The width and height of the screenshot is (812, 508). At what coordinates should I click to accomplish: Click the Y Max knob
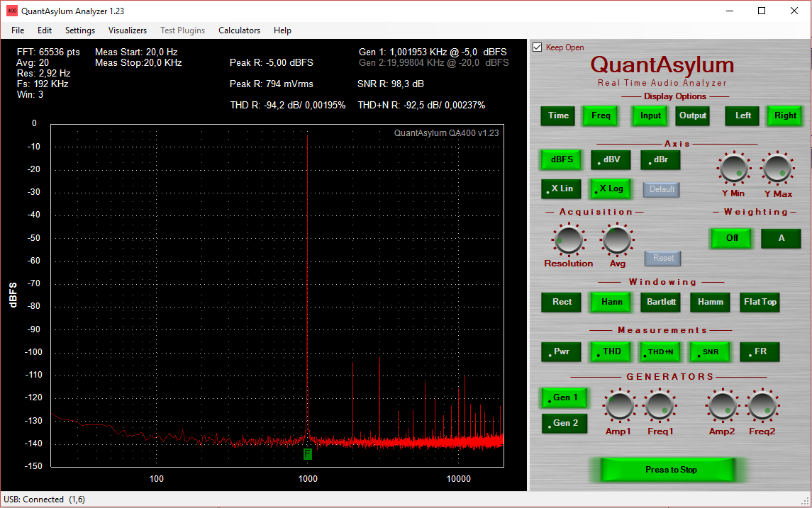click(777, 168)
